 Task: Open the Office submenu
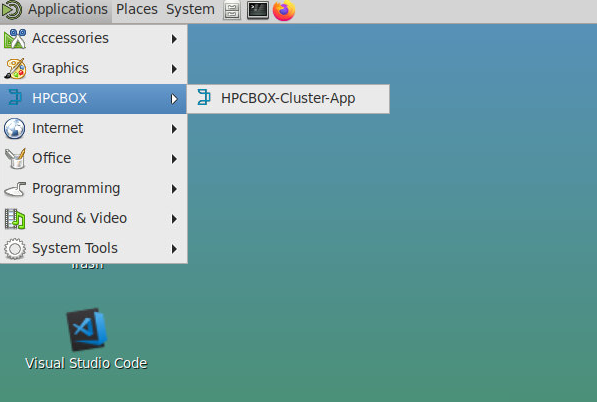[x=94, y=159]
